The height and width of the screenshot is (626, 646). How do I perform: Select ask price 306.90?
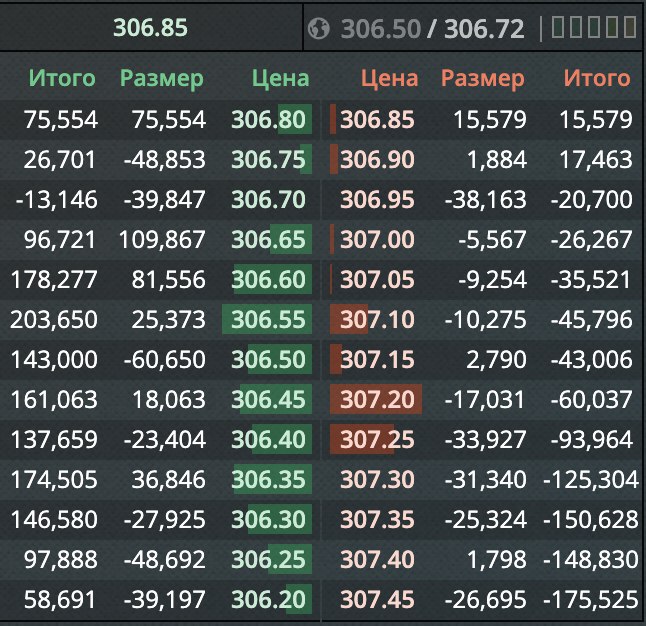(x=377, y=159)
